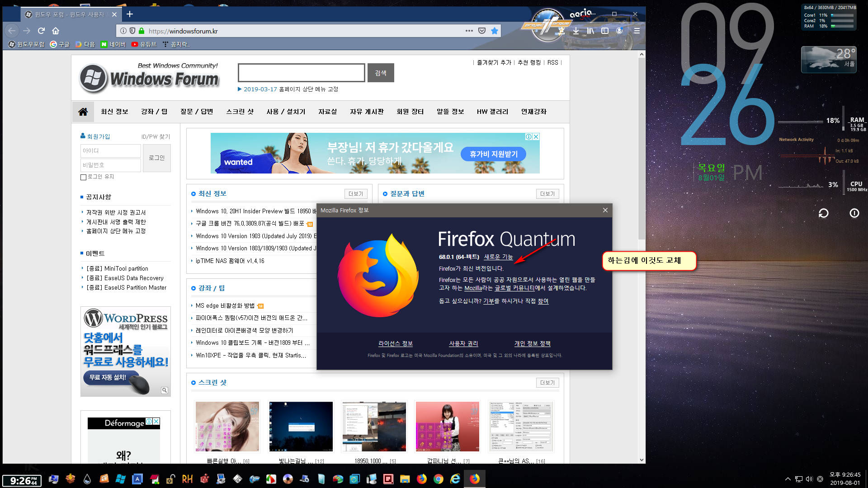Open 사용자 권리 link in dialog
868x488 pixels.
(x=463, y=343)
